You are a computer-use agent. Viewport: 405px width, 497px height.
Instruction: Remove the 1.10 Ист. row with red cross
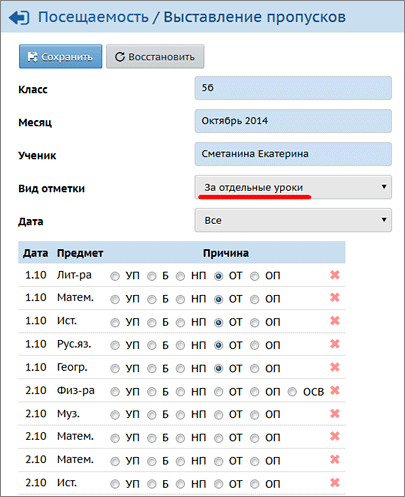(x=334, y=321)
